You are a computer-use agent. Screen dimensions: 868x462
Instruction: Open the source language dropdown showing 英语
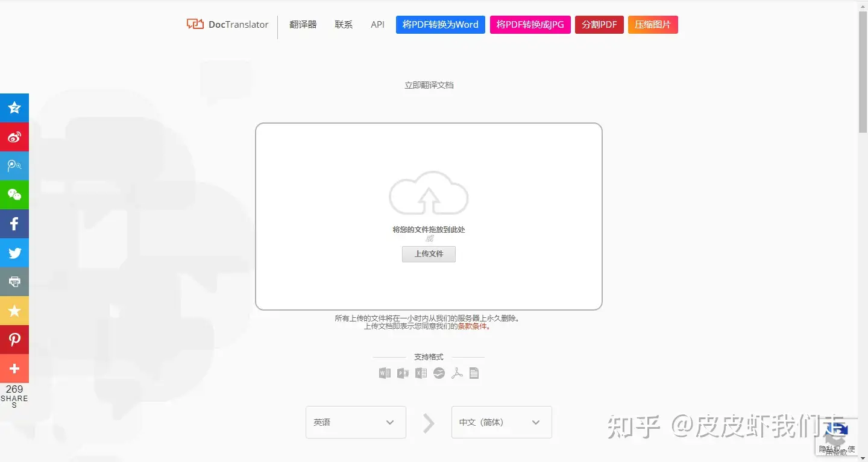pyautogui.click(x=356, y=422)
